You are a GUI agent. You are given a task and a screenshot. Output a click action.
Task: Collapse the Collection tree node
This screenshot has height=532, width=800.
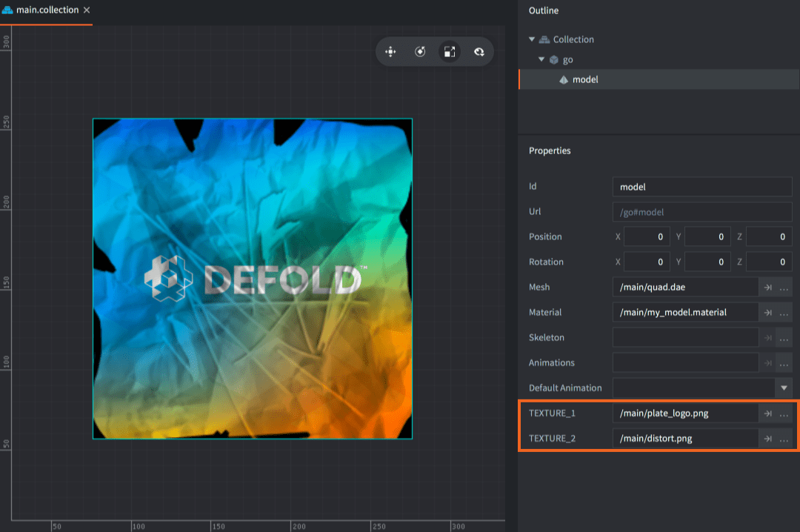pyautogui.click(x=532, y=40)
